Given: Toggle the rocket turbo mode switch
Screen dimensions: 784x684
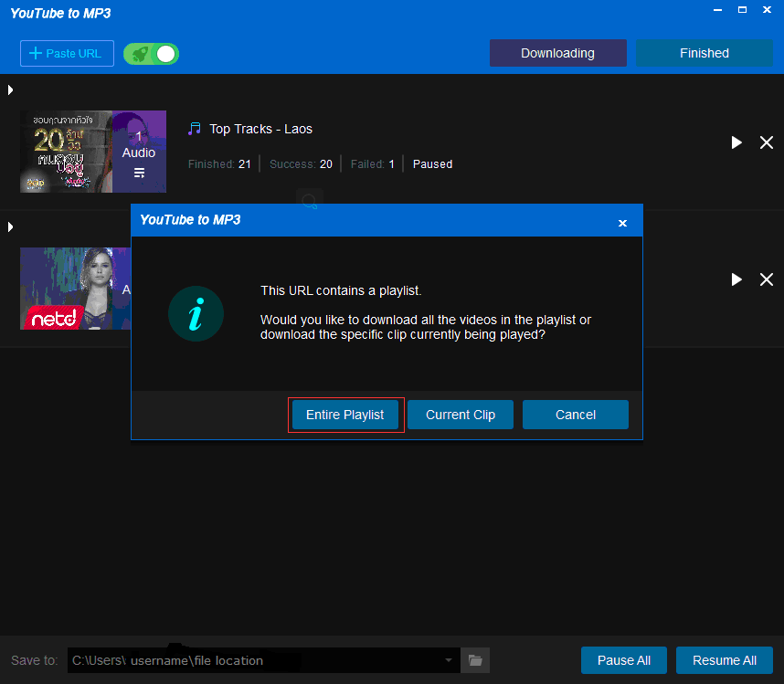Looking at the screenshot, I should pos(152,54).
